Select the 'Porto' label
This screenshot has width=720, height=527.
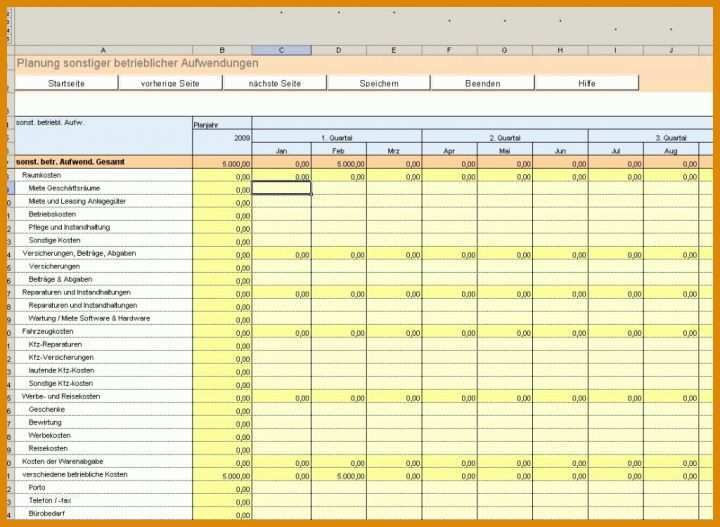pyautogui.click(x=37, y=487)
